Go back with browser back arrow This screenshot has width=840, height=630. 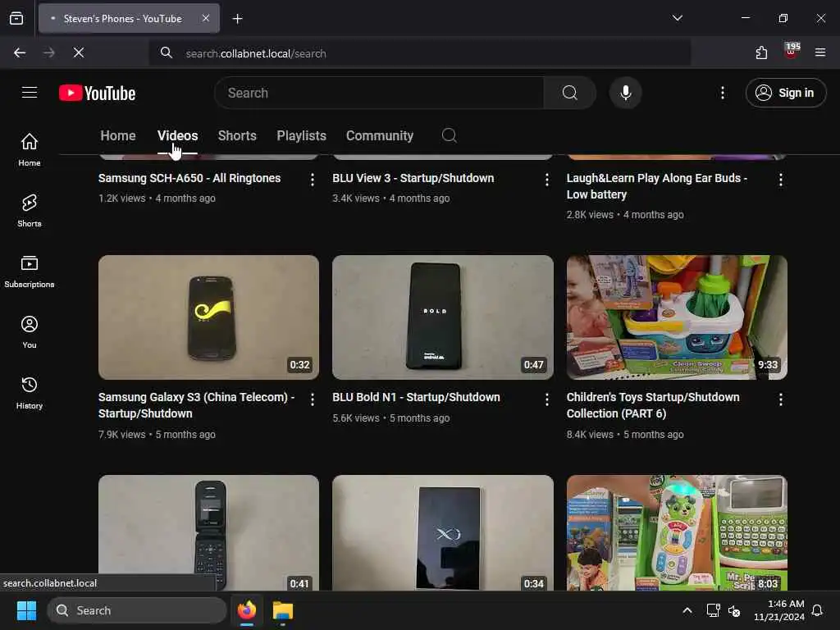coord(20,52)
